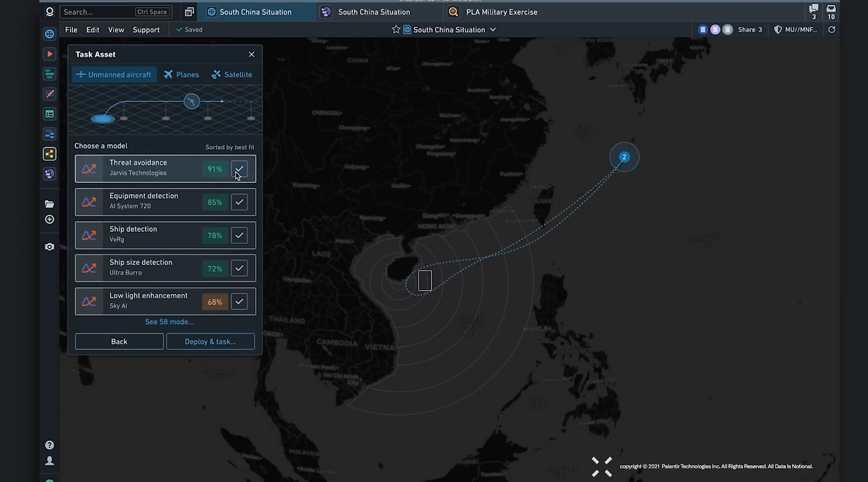
Task: Open the help question mark icon
Action: [50, 445]
